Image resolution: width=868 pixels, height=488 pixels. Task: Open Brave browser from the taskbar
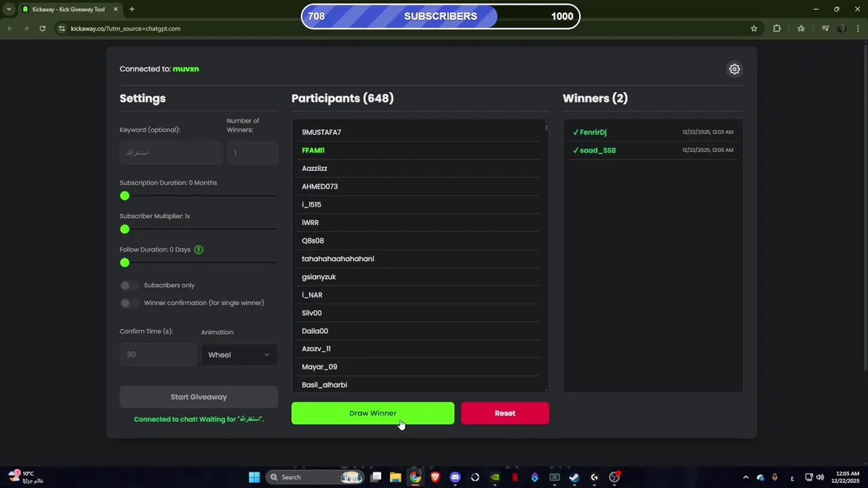click(435, 477)
